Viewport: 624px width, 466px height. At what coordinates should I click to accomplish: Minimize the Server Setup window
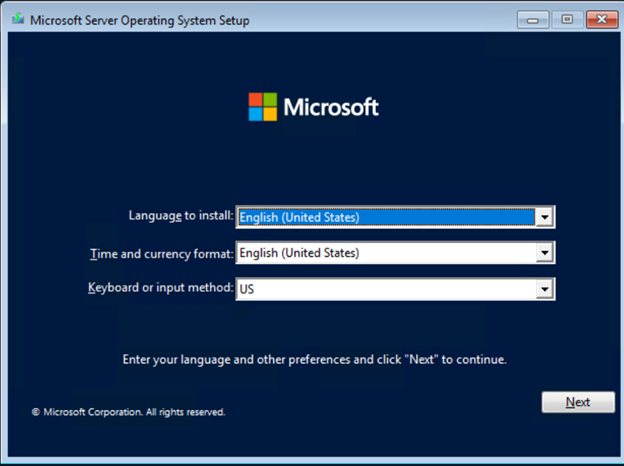click(x=534, y=19)
